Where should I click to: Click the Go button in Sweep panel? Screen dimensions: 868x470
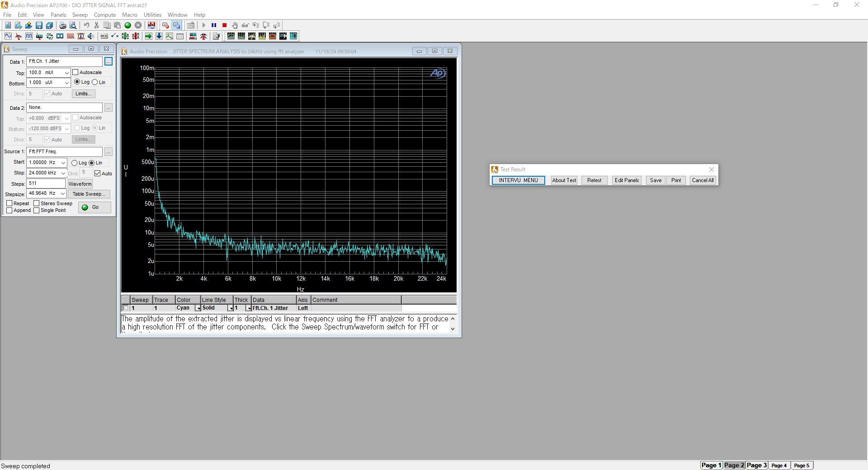(x=94, y=207)
